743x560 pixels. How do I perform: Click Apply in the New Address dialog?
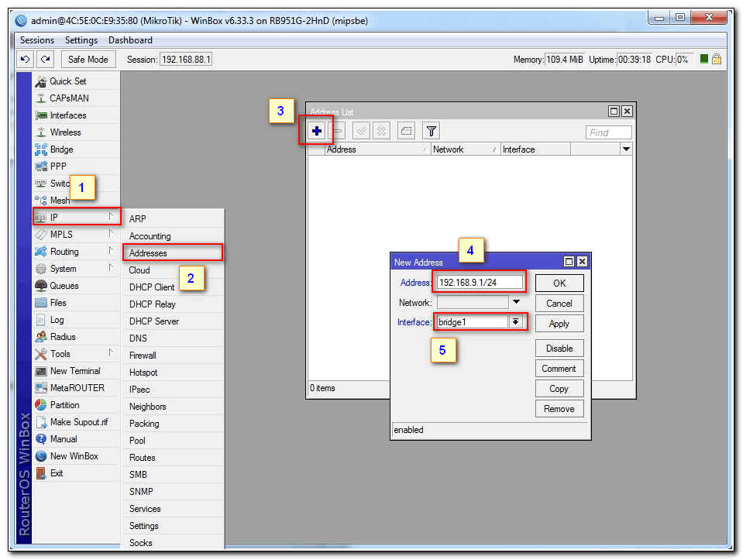click(x=559, y=324)
